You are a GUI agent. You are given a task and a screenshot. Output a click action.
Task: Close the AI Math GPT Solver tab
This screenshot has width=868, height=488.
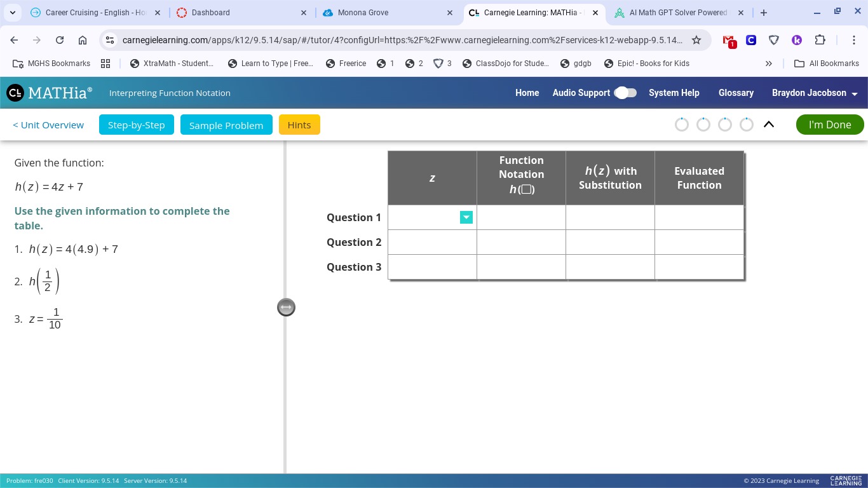[741, 12]
